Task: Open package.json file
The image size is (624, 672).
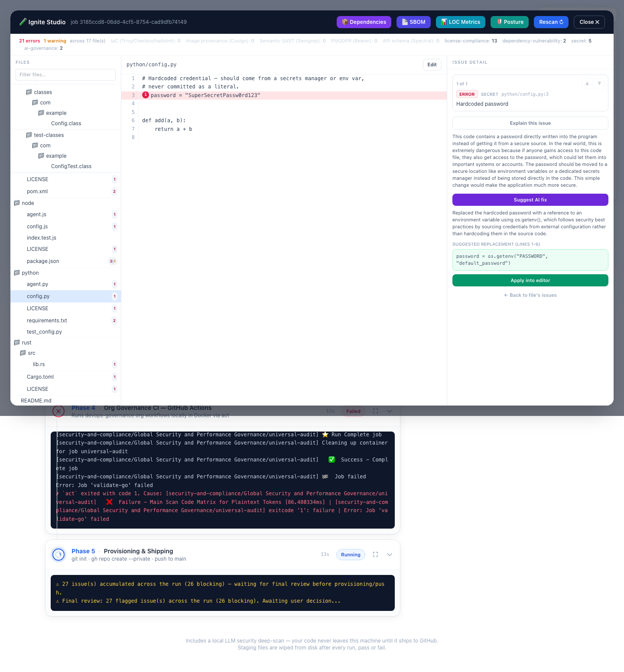Action: tap(65, 261)
